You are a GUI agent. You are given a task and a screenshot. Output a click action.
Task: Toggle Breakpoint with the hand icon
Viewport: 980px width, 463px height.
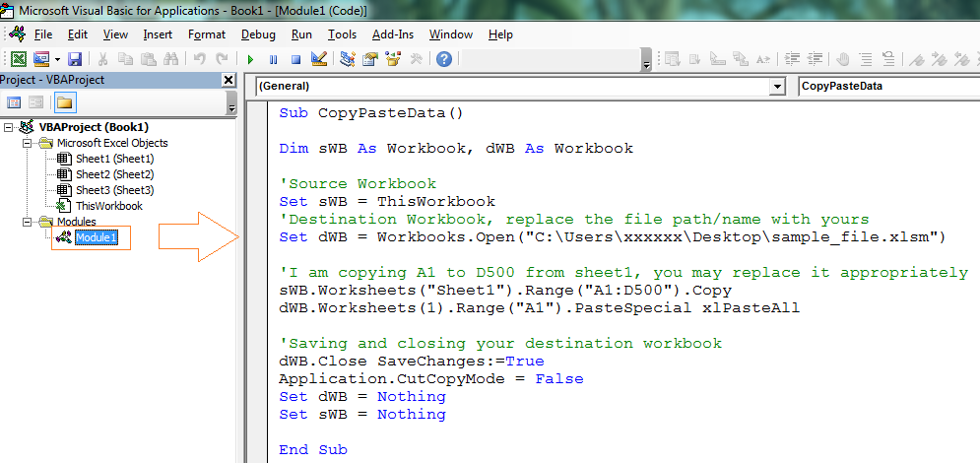point(843,59)
